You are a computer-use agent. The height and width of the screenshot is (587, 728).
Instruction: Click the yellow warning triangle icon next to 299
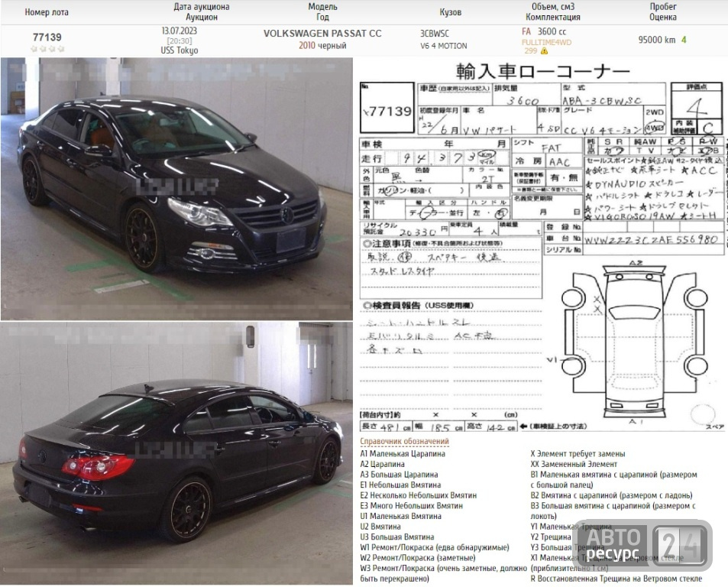544,51
